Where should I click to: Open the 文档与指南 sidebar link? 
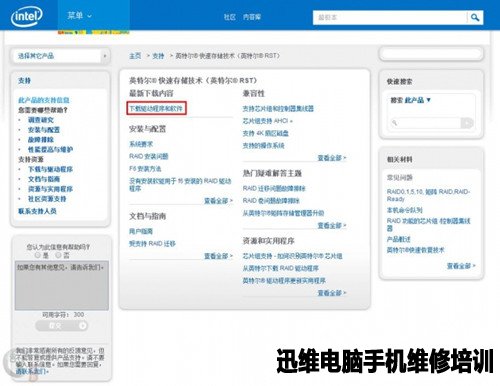click(x=44, y=179)
